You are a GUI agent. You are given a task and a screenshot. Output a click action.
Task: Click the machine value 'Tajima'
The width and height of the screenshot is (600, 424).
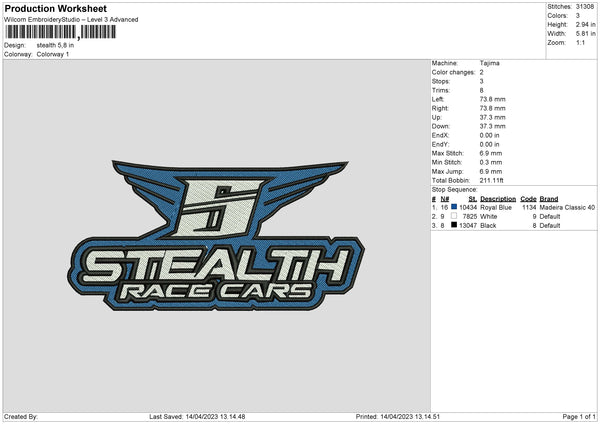coord(489,63)
